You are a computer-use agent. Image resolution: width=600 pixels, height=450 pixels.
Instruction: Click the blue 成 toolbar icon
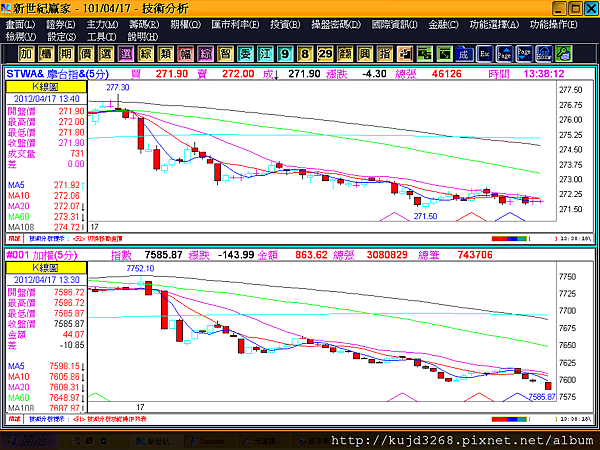tap(464, 54)
